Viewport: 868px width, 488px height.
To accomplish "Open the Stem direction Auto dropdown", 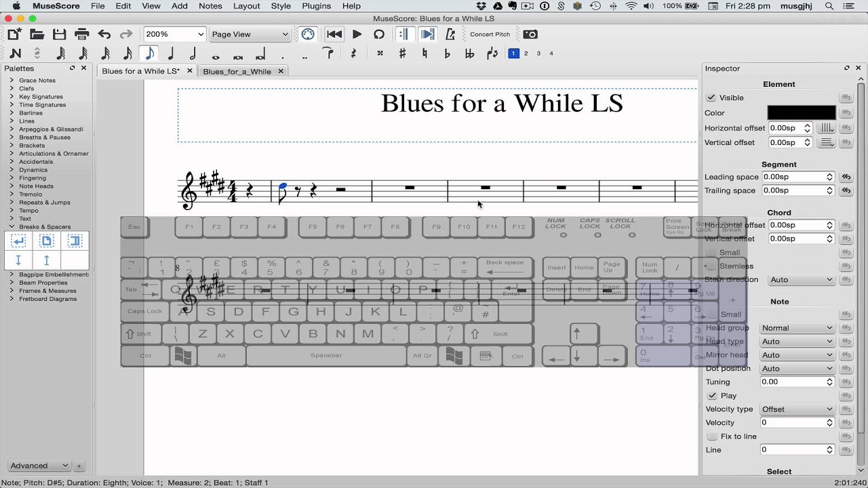I will click(x=801, y=279).
